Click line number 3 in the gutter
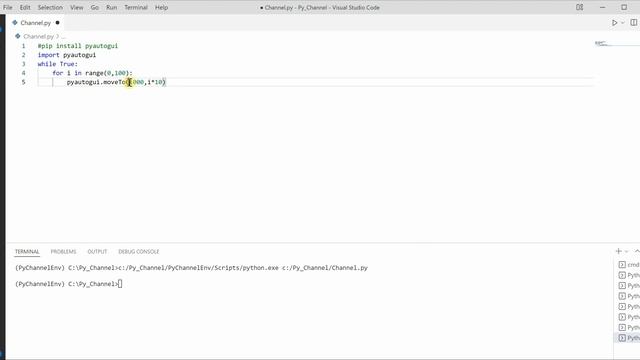The width and height of the screenshot is (640, 360). click(23, 64)
